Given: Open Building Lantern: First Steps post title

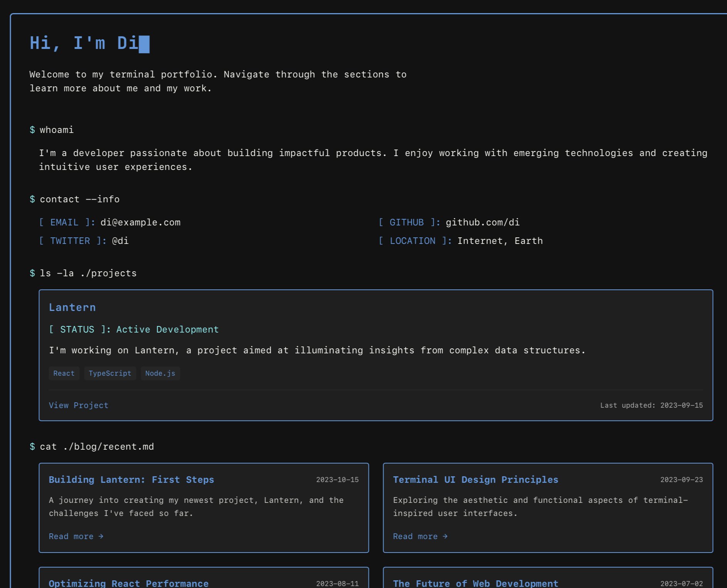Looking at the screenshot, I should click(x=131, y=480).
